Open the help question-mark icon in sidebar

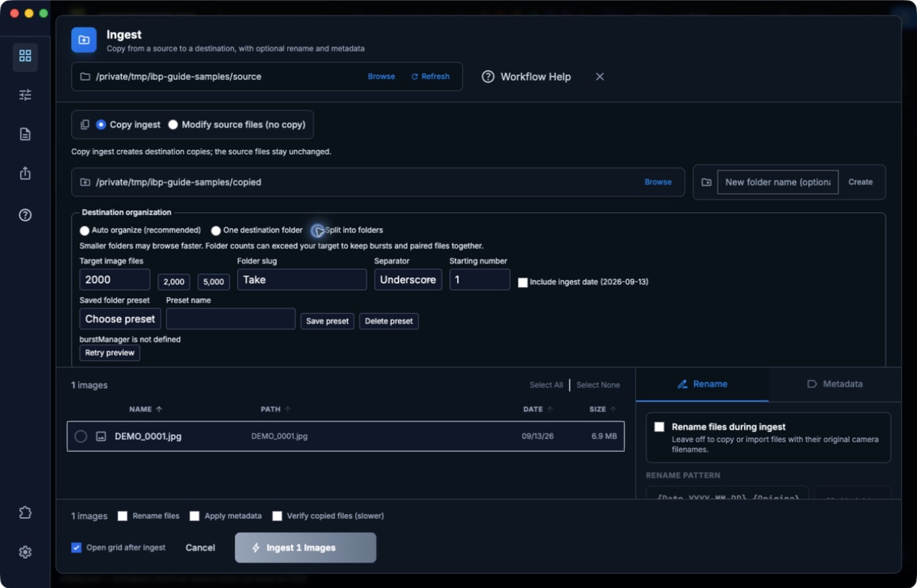[x=25, y=214]
